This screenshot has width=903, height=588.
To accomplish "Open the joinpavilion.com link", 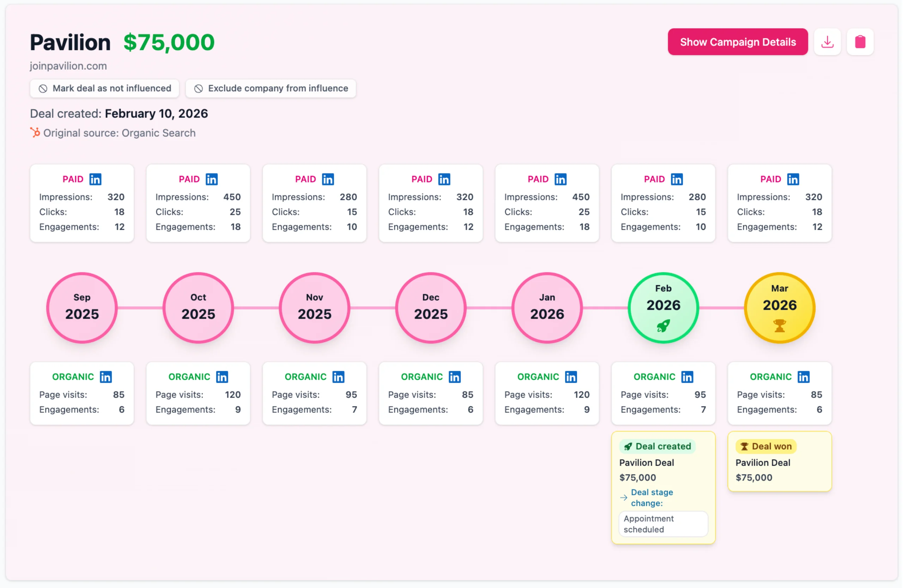I will click(x=68, y=66).
